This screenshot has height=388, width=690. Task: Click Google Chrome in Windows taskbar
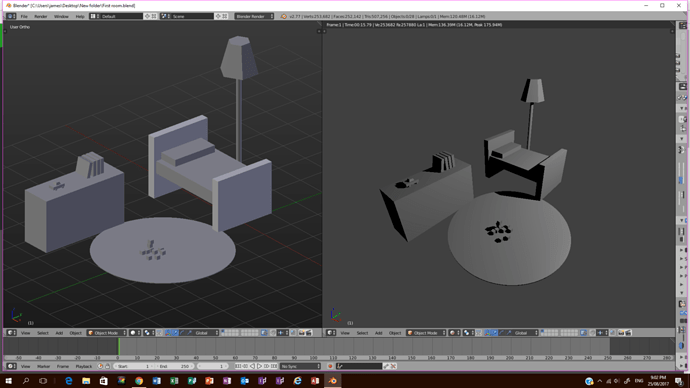coord(139,381)
